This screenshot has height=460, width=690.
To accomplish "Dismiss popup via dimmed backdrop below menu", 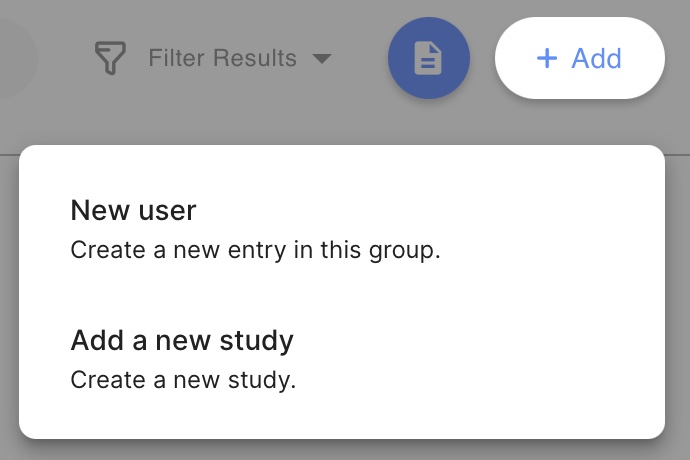I will pos(345,451).
